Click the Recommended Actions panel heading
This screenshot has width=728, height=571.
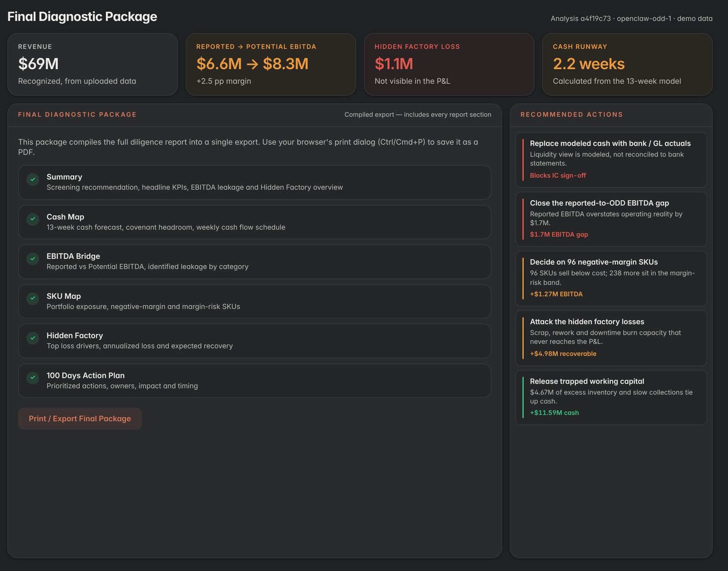[x=571, y=115]
